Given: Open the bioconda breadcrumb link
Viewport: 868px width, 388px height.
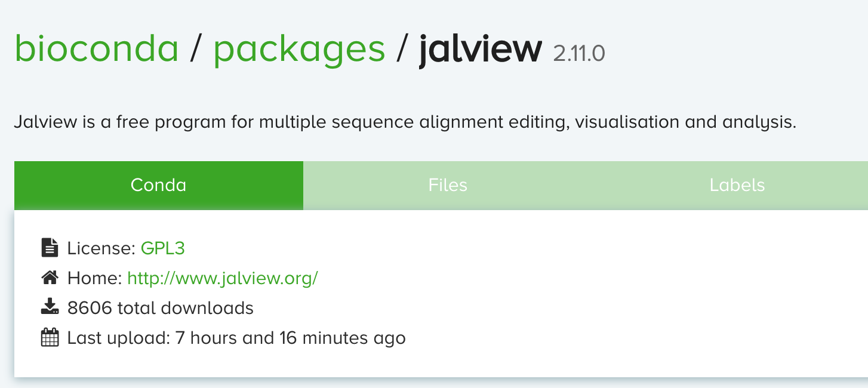Looking at the screenshot, I should [x=97, y=49].
